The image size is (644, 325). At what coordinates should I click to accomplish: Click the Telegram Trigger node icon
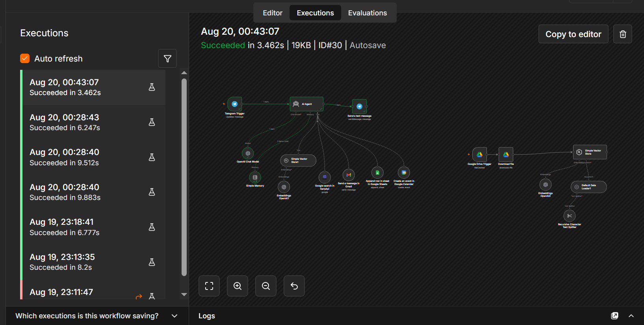[x=235, y=104]
